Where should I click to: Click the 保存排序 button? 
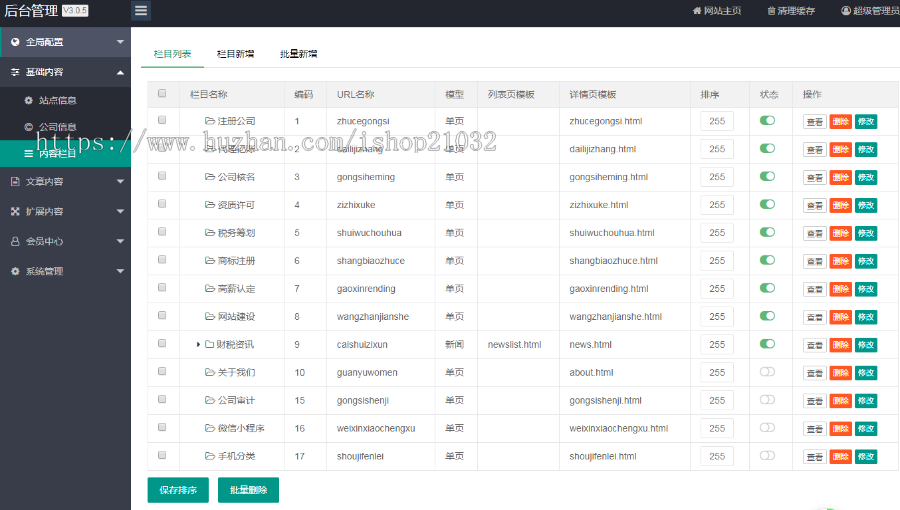(x=178, y=490)
